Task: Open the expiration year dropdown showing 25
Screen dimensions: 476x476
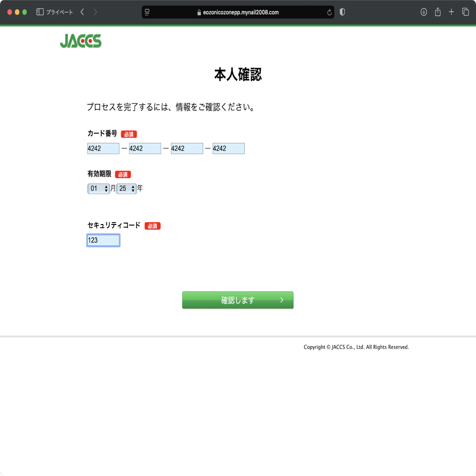Action: [123, 188]
